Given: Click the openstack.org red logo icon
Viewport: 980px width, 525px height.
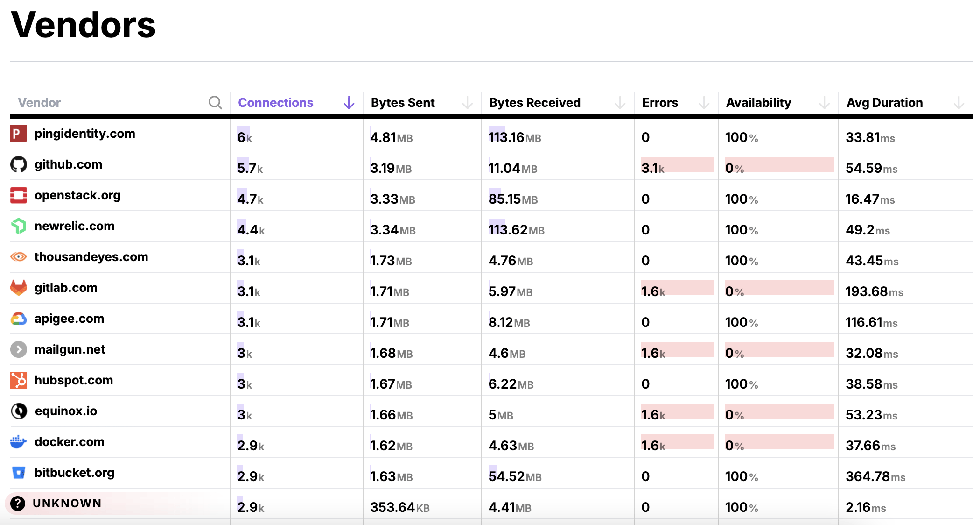Looking at the screenshot, I should (19, 195).
